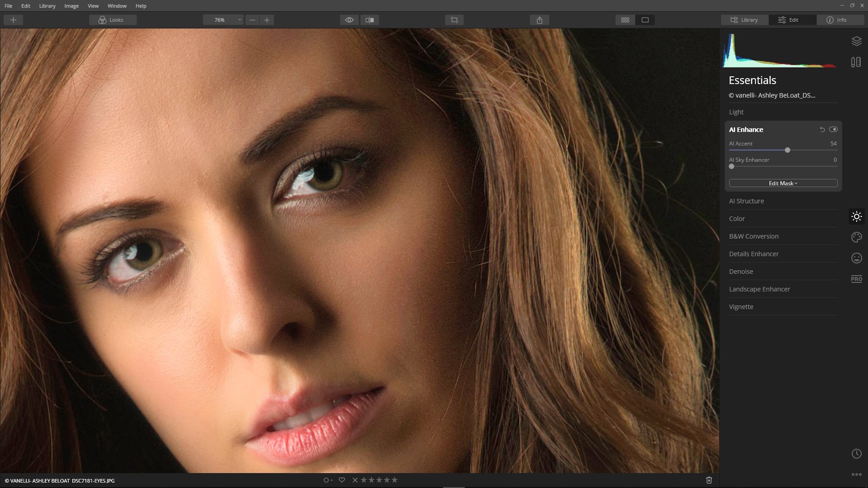Select the Portrait tools face icon

tap(856, 258)
